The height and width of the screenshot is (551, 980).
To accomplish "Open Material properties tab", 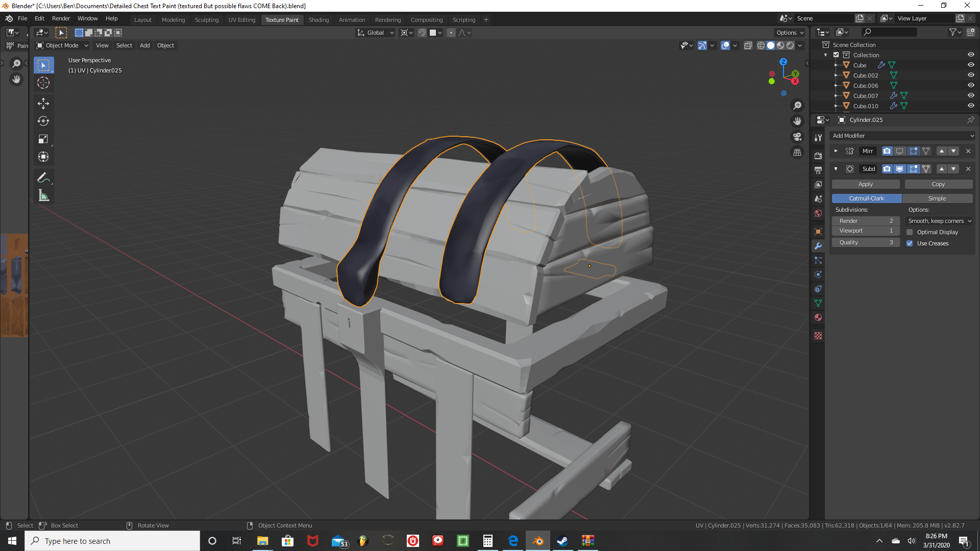I will pos(818,317).
